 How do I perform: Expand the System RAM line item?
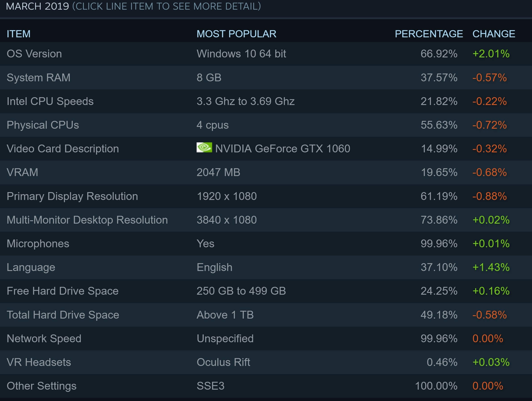(38, 77)
